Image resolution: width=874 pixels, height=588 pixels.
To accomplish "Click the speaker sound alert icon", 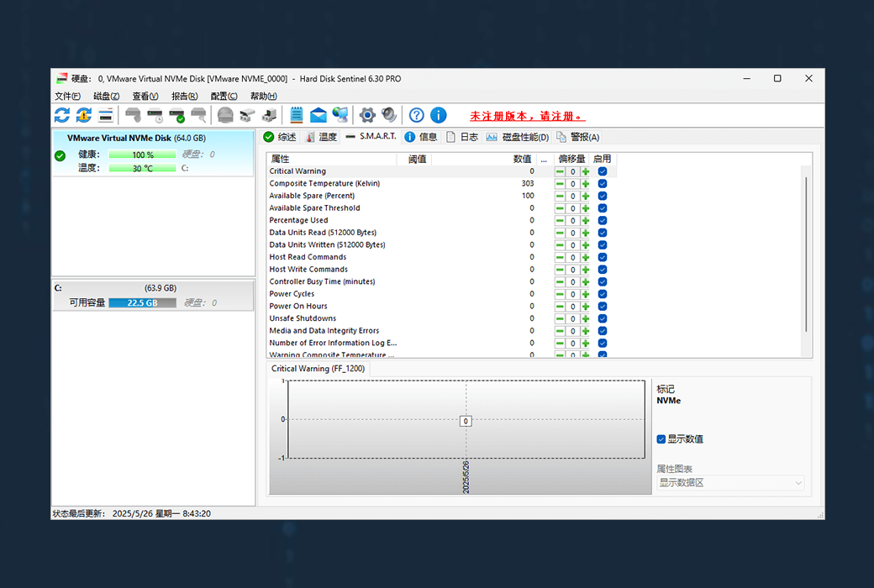I will pyautogui.click(x=389, y=115).
